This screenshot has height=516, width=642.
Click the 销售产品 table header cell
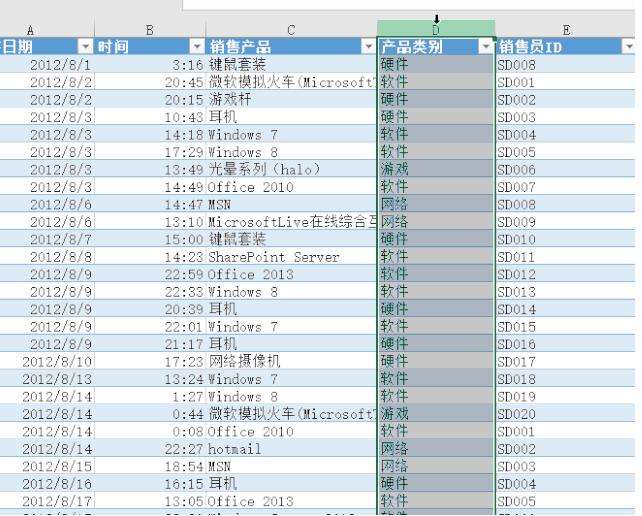tap(291, 47)
